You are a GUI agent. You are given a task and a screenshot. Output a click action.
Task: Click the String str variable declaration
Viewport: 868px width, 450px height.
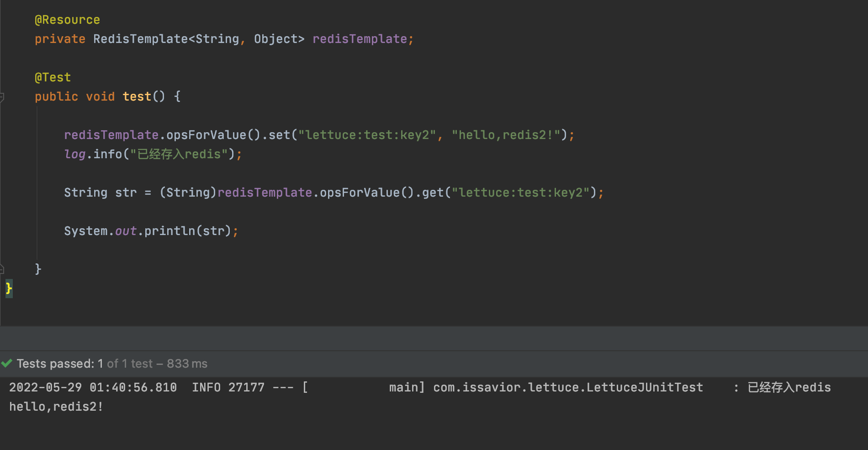pos(100,193)
